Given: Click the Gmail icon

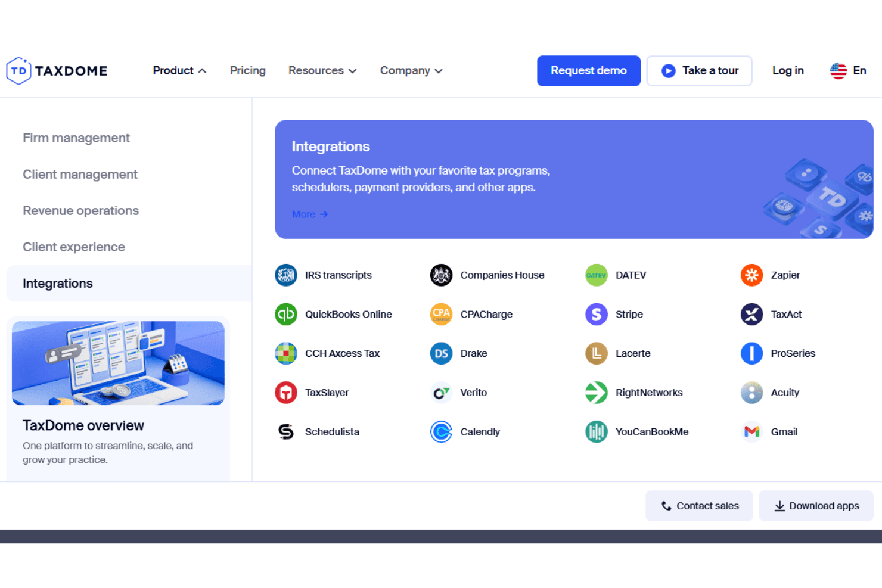Looking at the screenshot, I should coord(752,432).
